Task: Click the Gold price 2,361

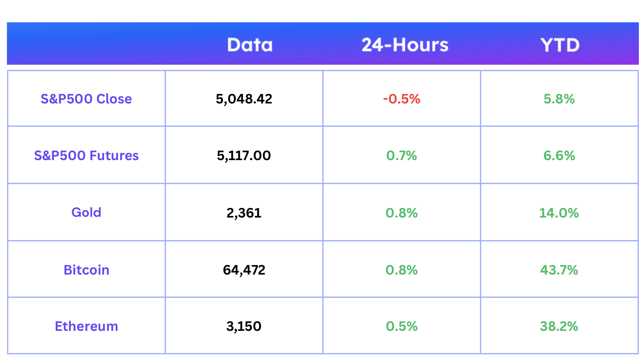Action: pyautogui.click(x=244, y=213)
